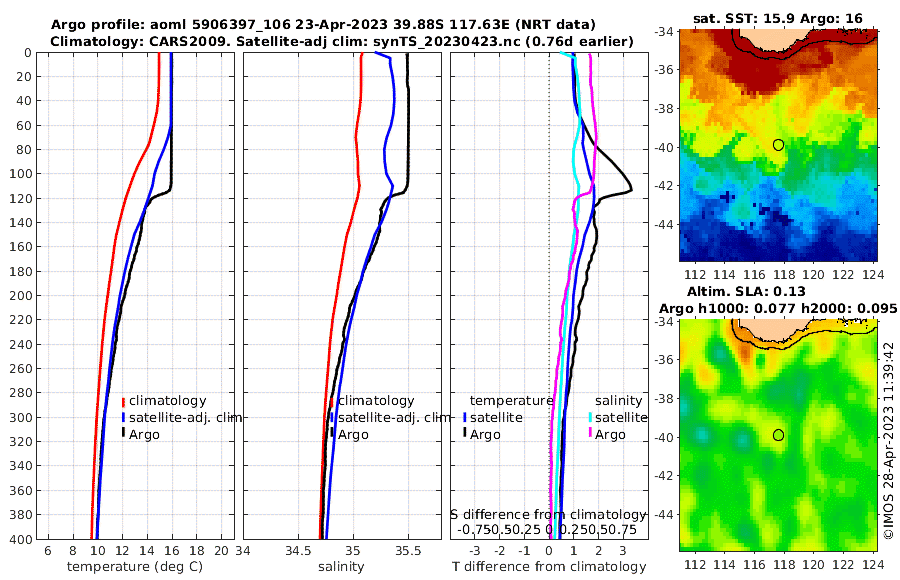Click black Argo marker in salinity legend
Screen dimensions: 900x580
pos(332,434)
